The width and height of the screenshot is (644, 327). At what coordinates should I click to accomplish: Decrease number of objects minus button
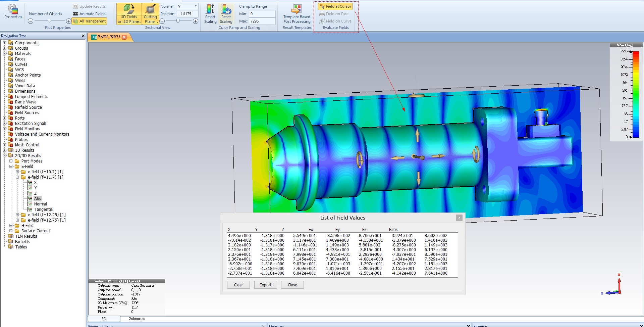click(31, 21)
